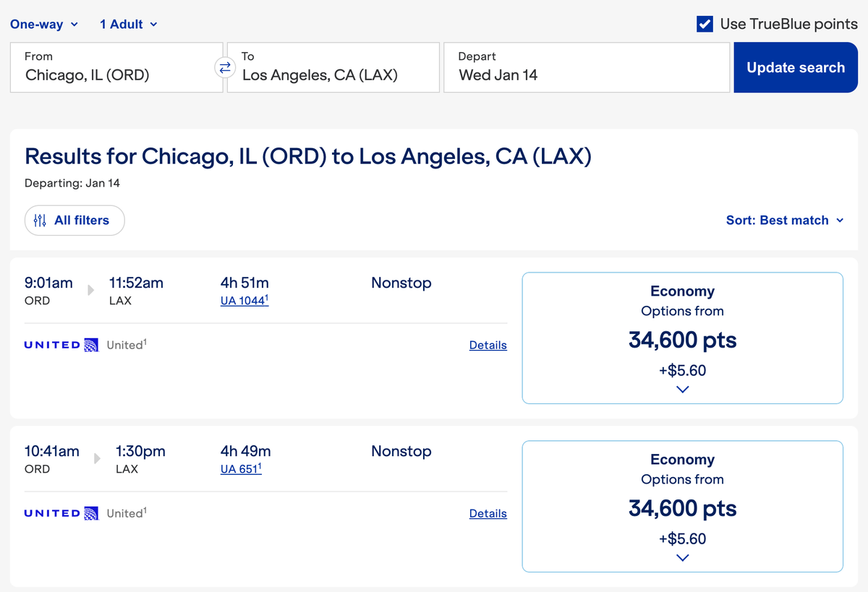
Task: Open Sort: Best match dropdown
Action: 785,220
